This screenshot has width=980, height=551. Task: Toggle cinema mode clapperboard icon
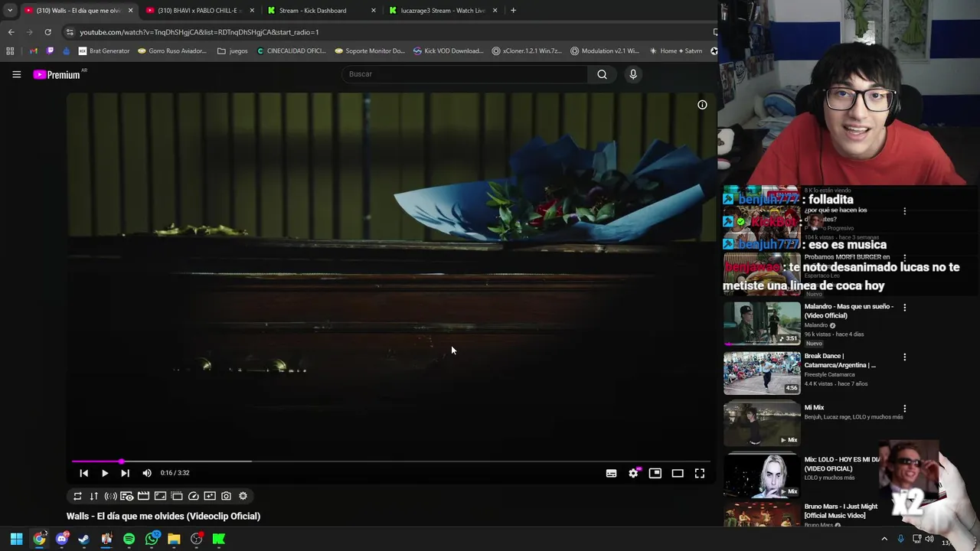(143, 496)
